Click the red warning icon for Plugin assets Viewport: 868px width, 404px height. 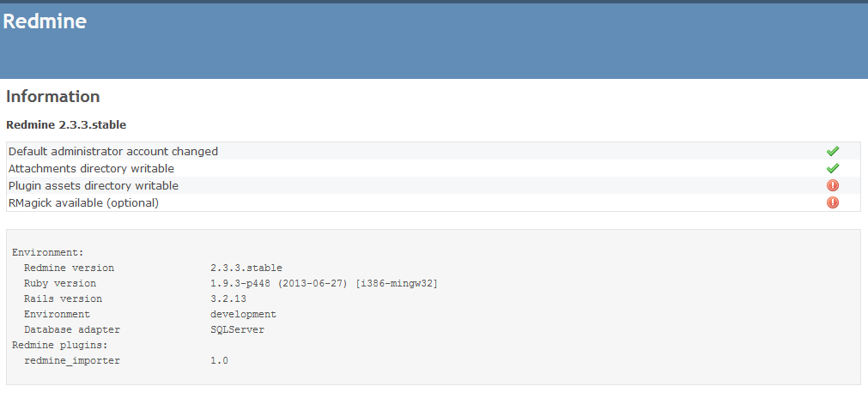(x=832, y=185)
